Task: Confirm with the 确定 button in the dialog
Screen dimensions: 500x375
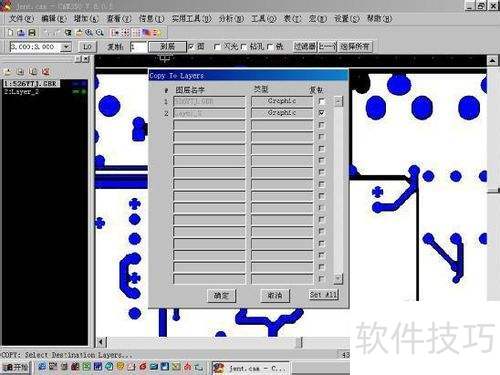Action: (221, 296)
